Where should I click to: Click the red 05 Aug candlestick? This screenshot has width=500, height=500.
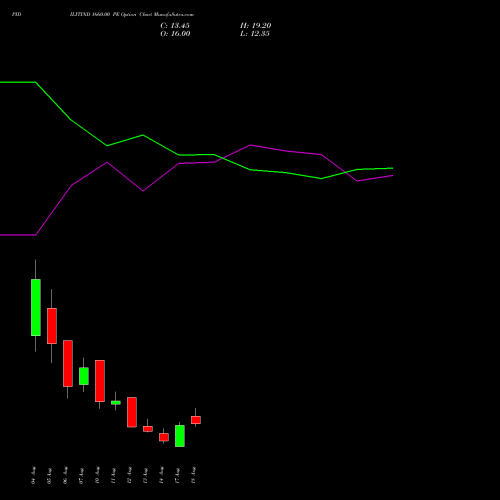coord(52,326)
